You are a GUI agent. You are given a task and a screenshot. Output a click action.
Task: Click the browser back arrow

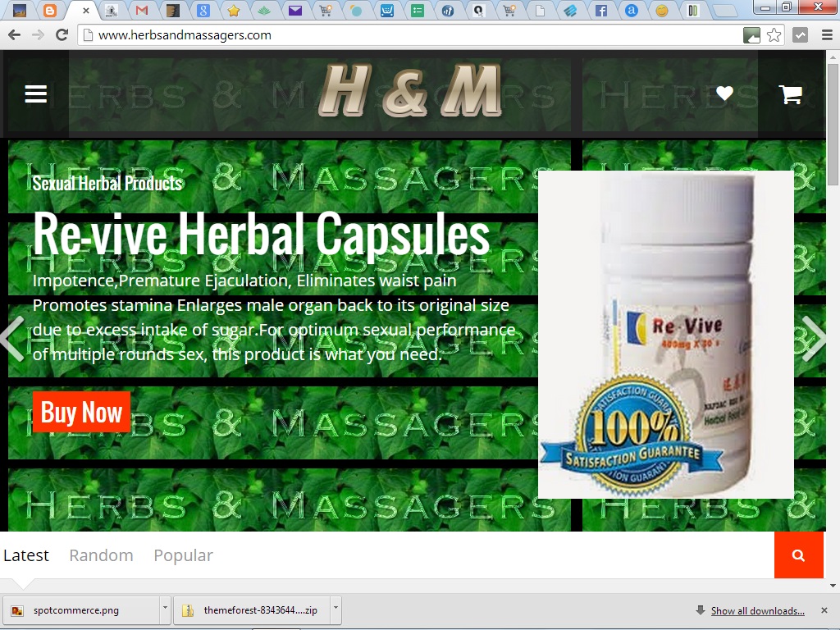(x=15, y=35)
